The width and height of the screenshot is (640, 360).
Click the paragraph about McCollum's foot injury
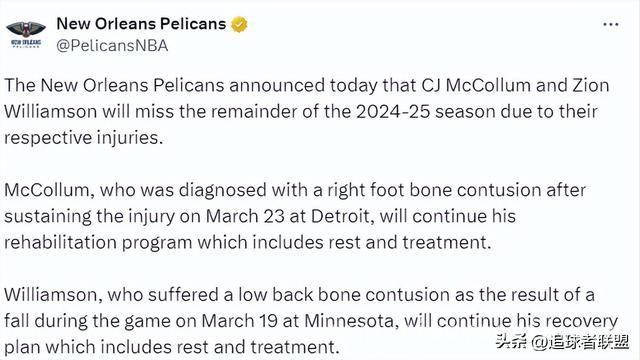click(x=295, y=216)
